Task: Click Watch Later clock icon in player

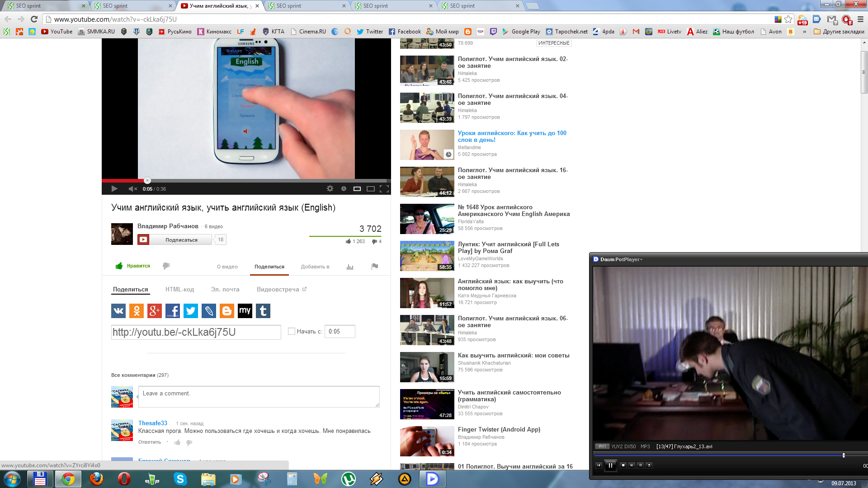Action: click(x=344, y=189)
